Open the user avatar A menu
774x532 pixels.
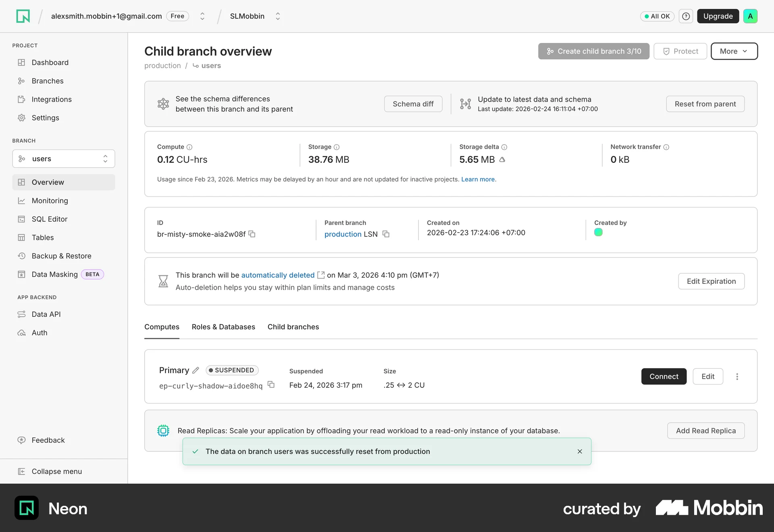coord(750,16)
